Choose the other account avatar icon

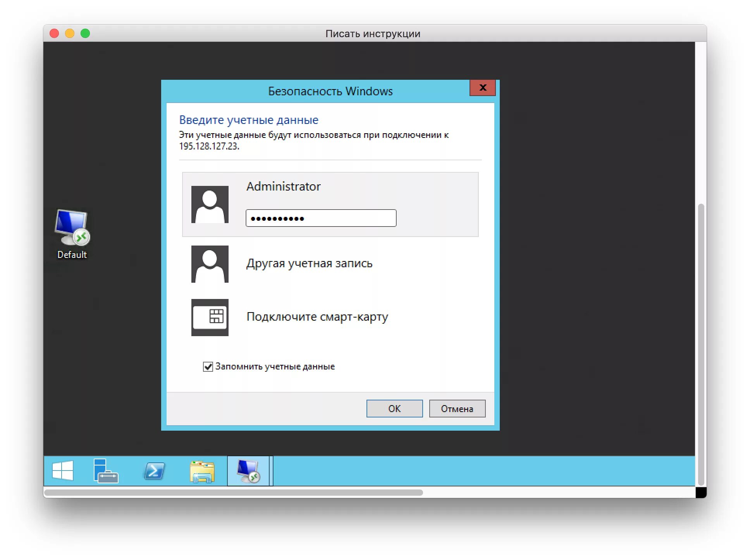(x=210, y=264)
